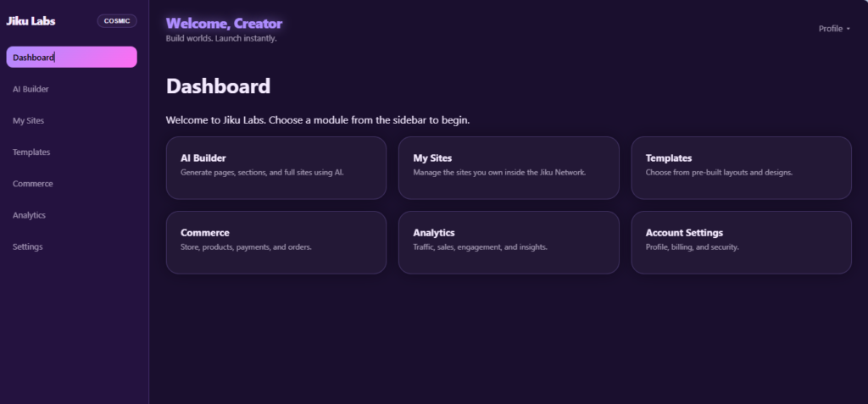Open the Commerce module card
This screenshot has width=868, height=404.
coord(276,242)
